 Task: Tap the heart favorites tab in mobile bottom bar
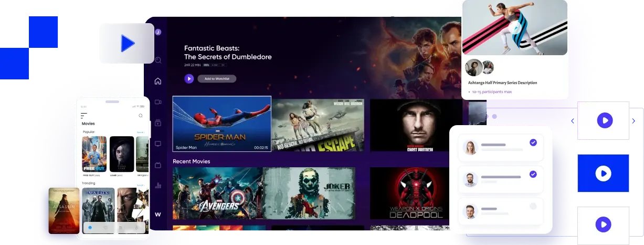coord(105,228)
